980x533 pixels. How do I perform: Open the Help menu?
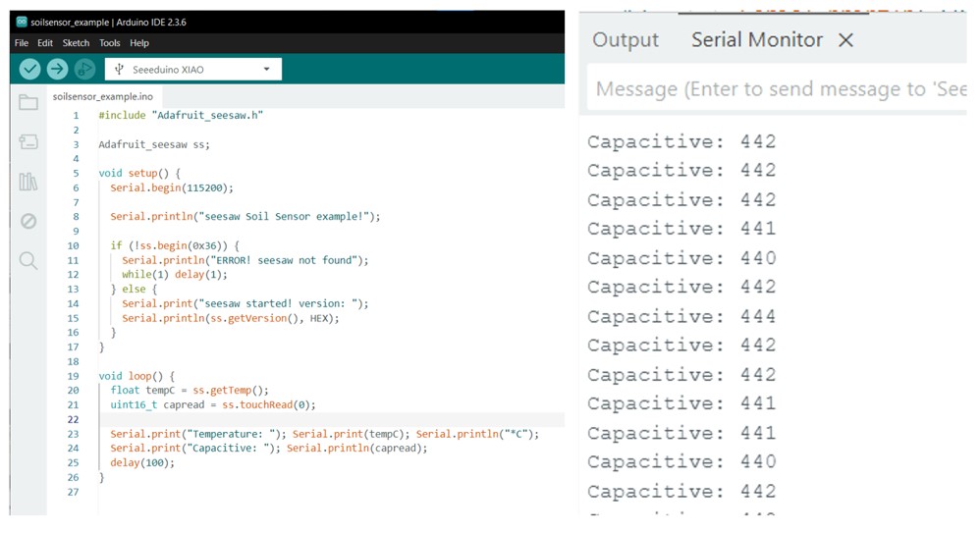pyautogui.click(x=139, y=43)
